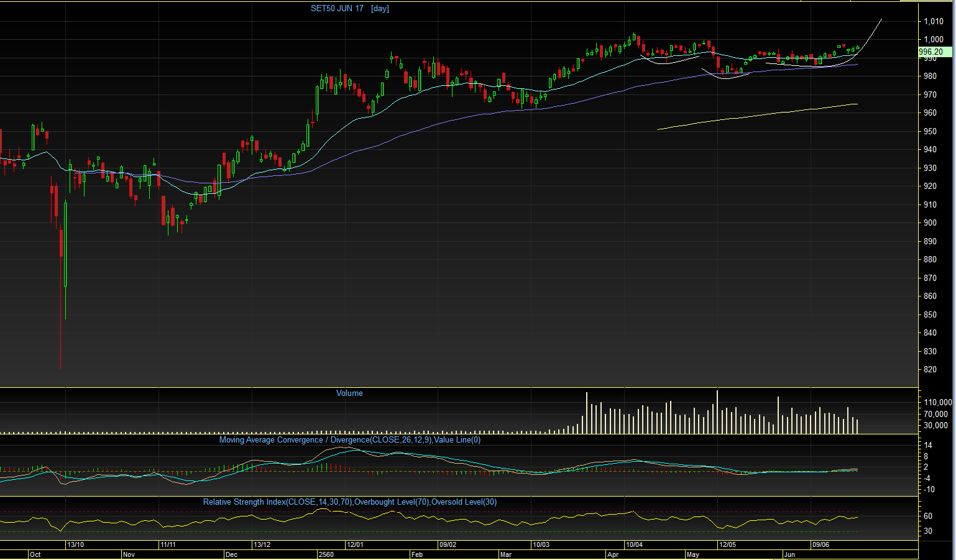The height and width of the screenshot is (560, 956).
Task: Click the 980 price axis value
Action: pos(931,76)
